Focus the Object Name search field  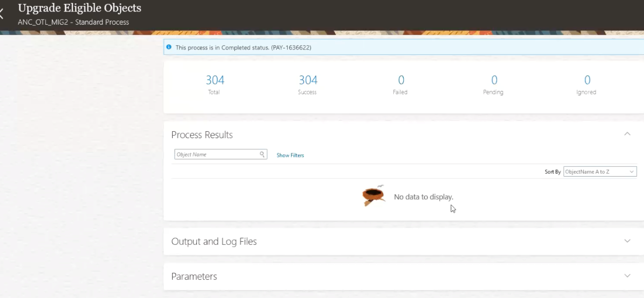[x=216, y=154]
